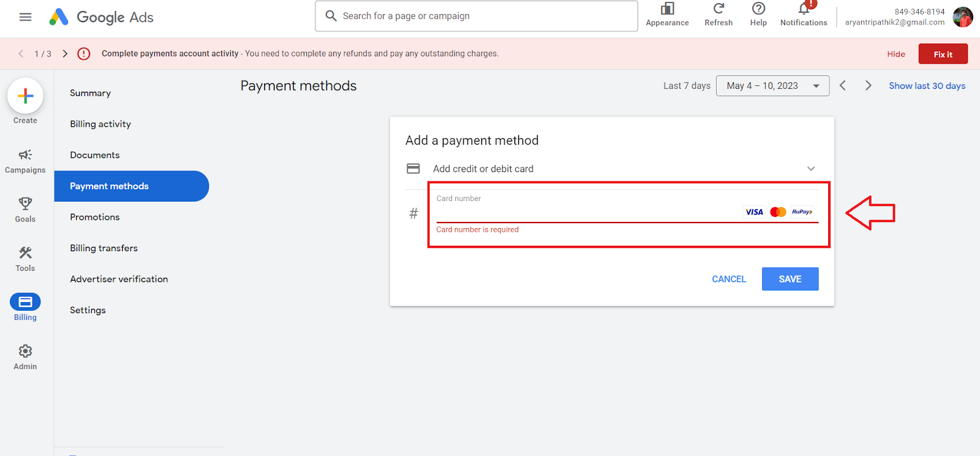Go to next date range
980x456 pixels.
point(868,86)
